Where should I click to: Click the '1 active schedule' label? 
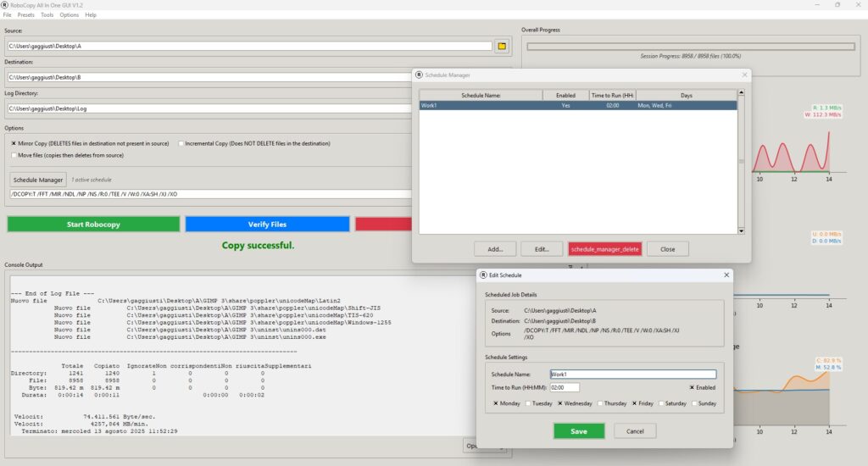click(92, 180)
